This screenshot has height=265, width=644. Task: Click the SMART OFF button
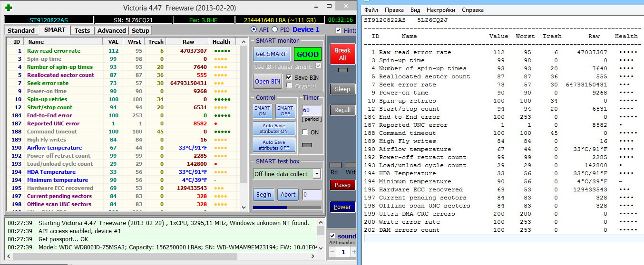285,111
